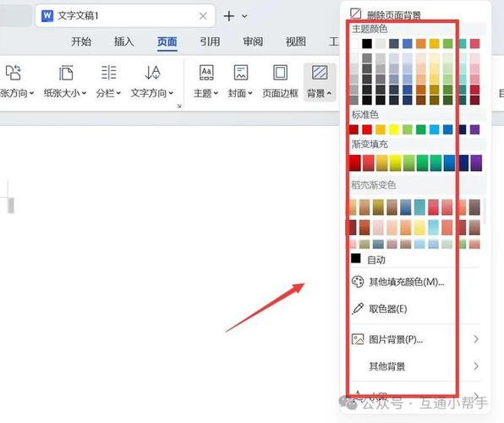504x423 pixels.
Task: Click the WPS document icon in tab
Action: [x=47, y=16]
